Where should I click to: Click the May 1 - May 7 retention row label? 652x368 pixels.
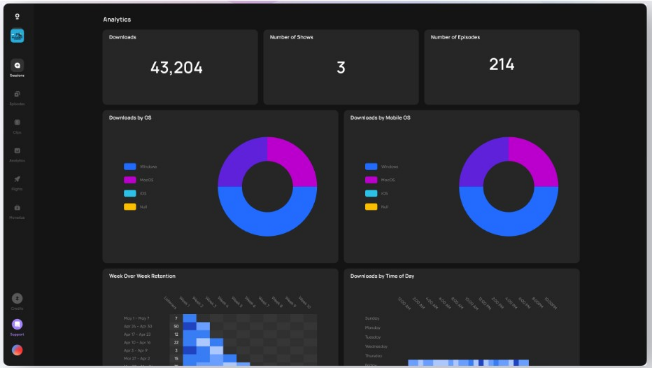(136, 318)
